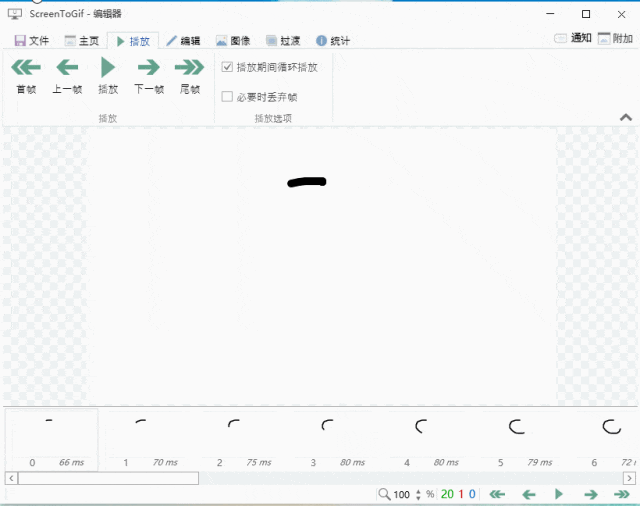Viewport: 640px width, 506px height.
Task: Select frame 4 thumbnail in timeline
Action: pos(426,439)
